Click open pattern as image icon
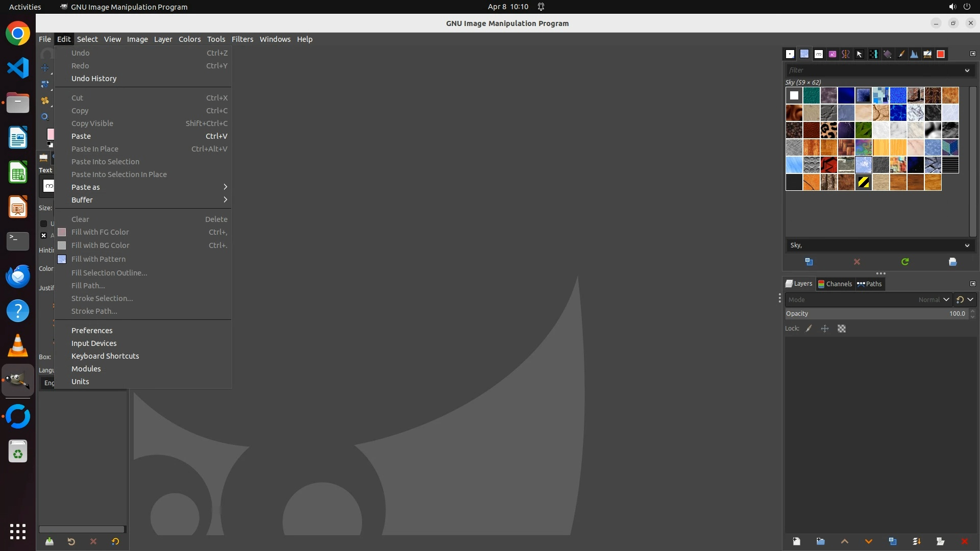This screenshot has height=551, width=980. coord(952,262)
